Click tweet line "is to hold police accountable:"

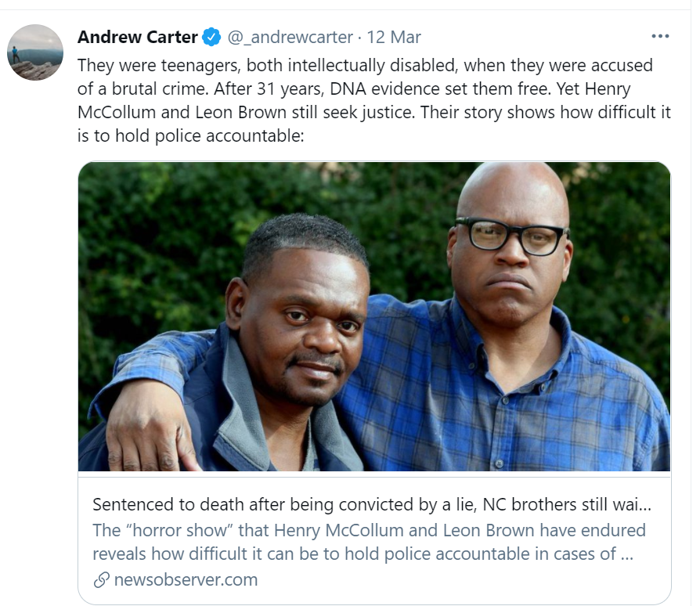click(x=190, y=135)
